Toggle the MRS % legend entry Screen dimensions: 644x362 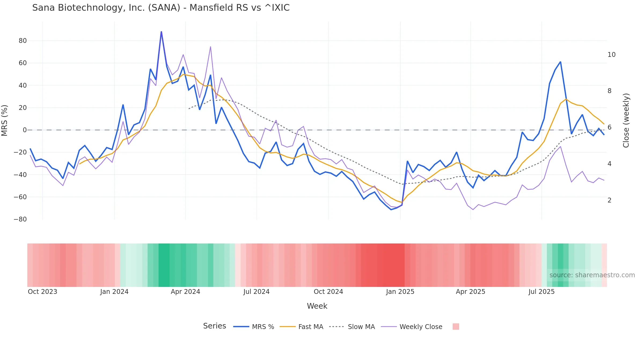(x=254, y=327)
